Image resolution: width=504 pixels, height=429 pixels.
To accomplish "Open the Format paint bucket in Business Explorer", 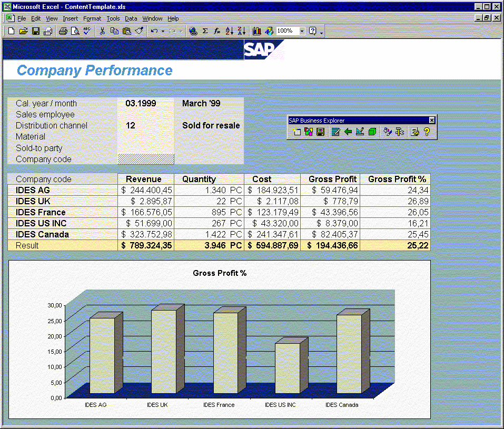I will click(388, 132).
